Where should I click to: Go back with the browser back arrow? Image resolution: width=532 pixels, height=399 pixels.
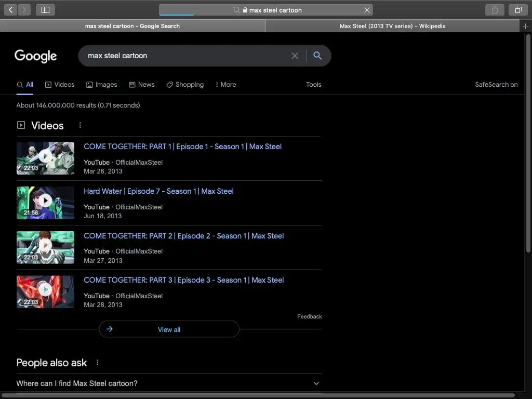[10, 10]
